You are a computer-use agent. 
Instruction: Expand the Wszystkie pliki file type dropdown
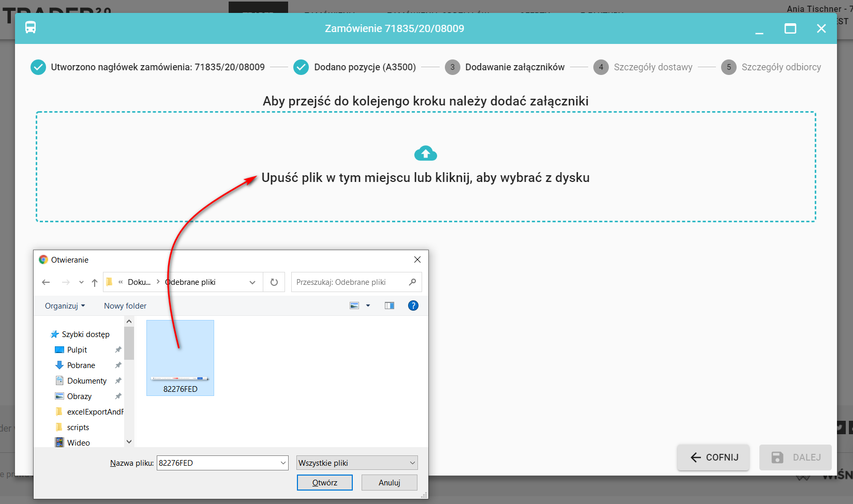[x=412, y=463]
